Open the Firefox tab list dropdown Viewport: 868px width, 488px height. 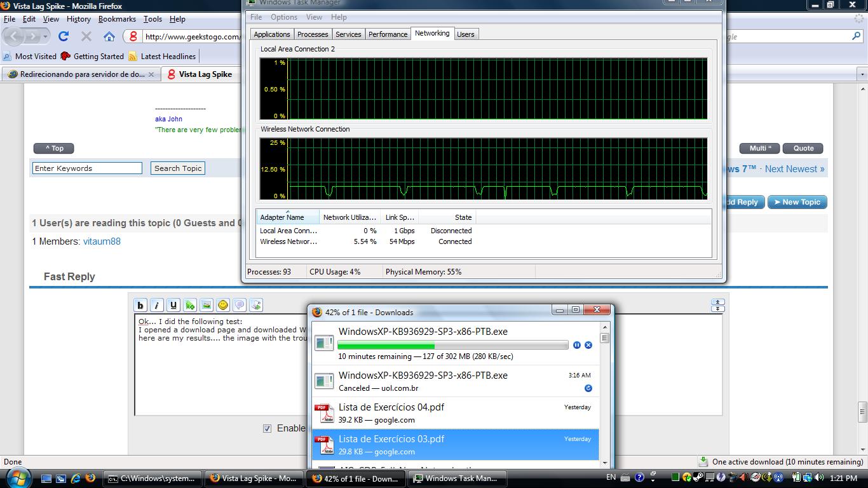point(862,74)
